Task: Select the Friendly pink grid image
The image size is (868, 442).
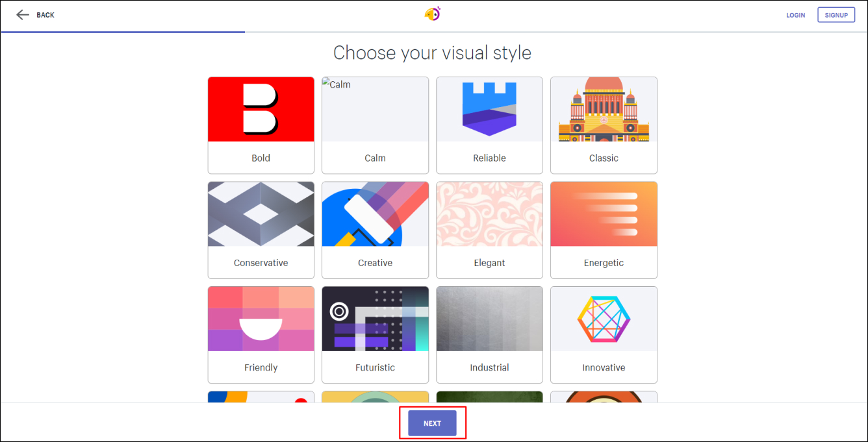Action: (x=261, y=319)
